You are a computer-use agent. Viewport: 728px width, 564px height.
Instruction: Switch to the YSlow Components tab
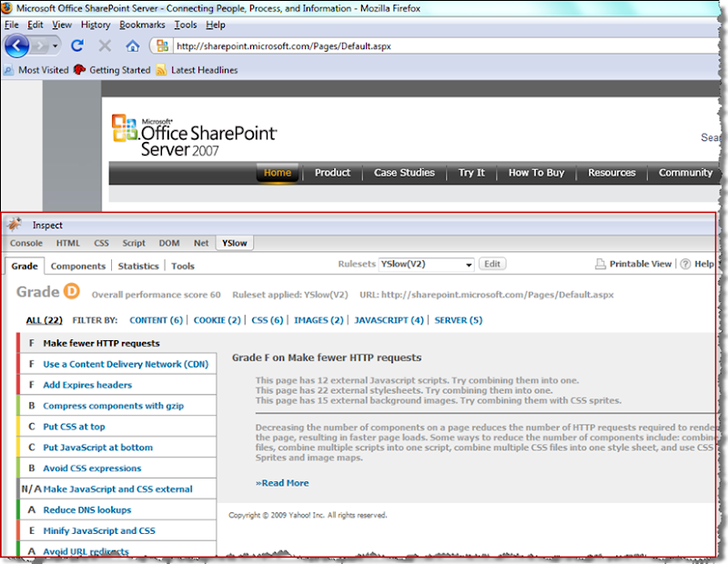pos(78,266)
